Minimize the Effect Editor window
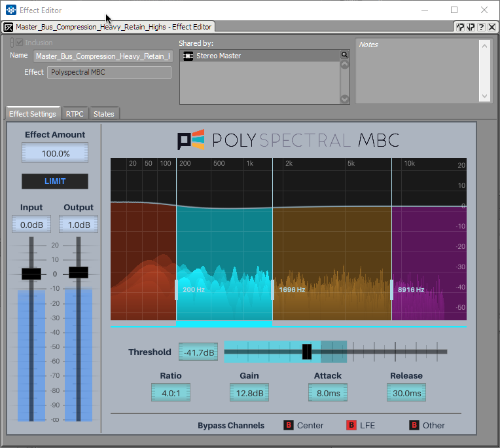The width and height of the screenshot is (500, 448). pos(425,10)
